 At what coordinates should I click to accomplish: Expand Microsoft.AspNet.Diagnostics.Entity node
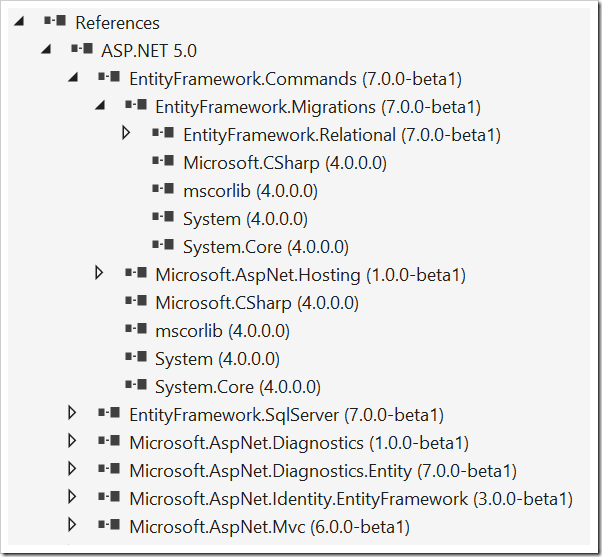click(72, 469)
